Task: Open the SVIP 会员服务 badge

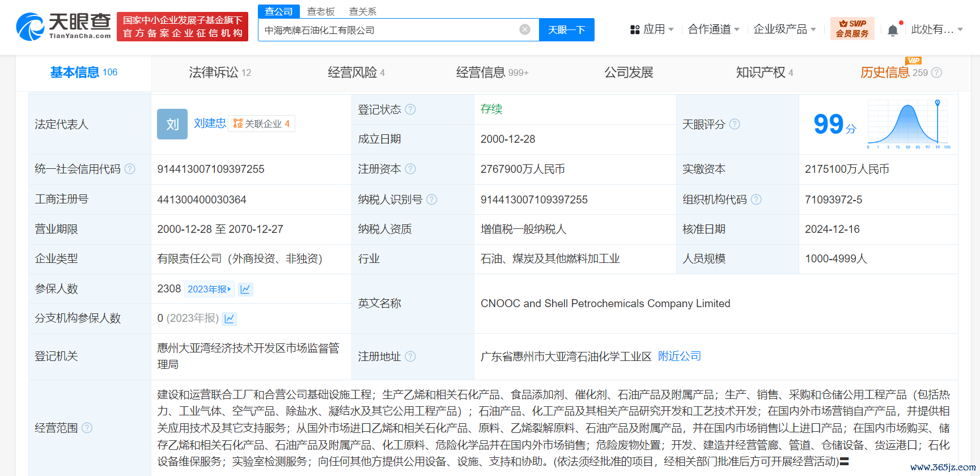Action: pos(852,28)
